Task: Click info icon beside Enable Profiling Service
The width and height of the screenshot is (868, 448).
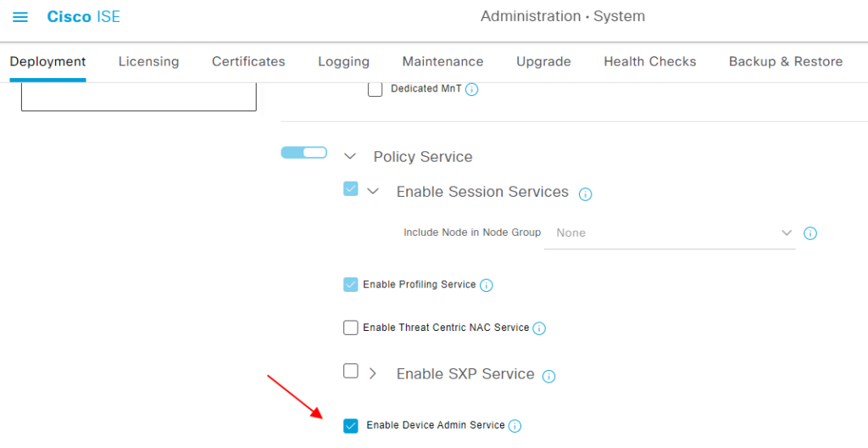Action: pyautogui.click(x=487, y=285)
